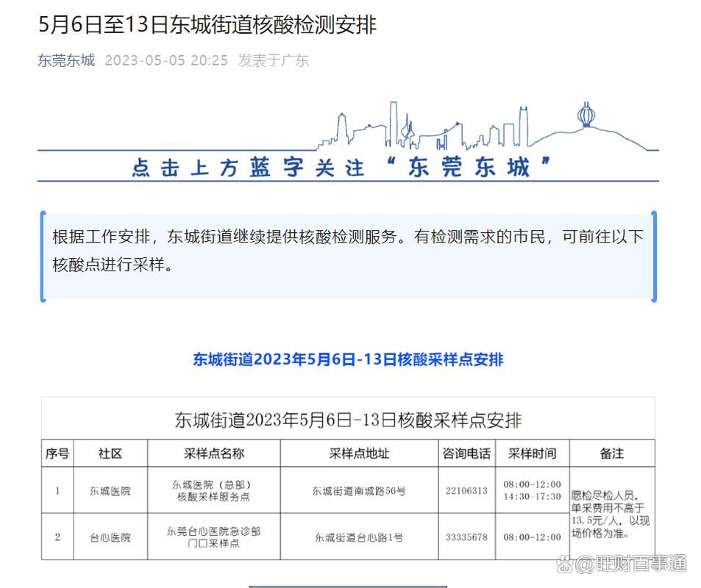Viewport: 701px width, 588px height.
Task: Click the 社区 column header
Action: click(110, 453)
